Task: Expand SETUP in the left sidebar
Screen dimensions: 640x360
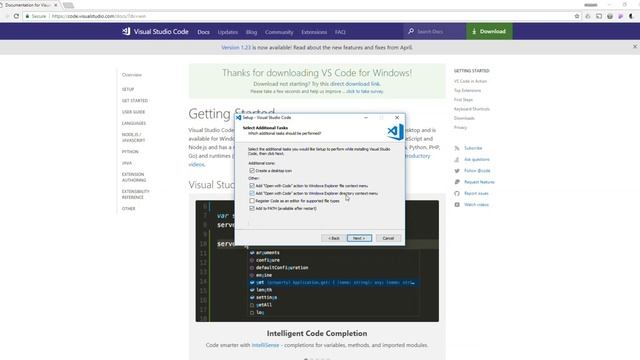Action: coord(128,89)
